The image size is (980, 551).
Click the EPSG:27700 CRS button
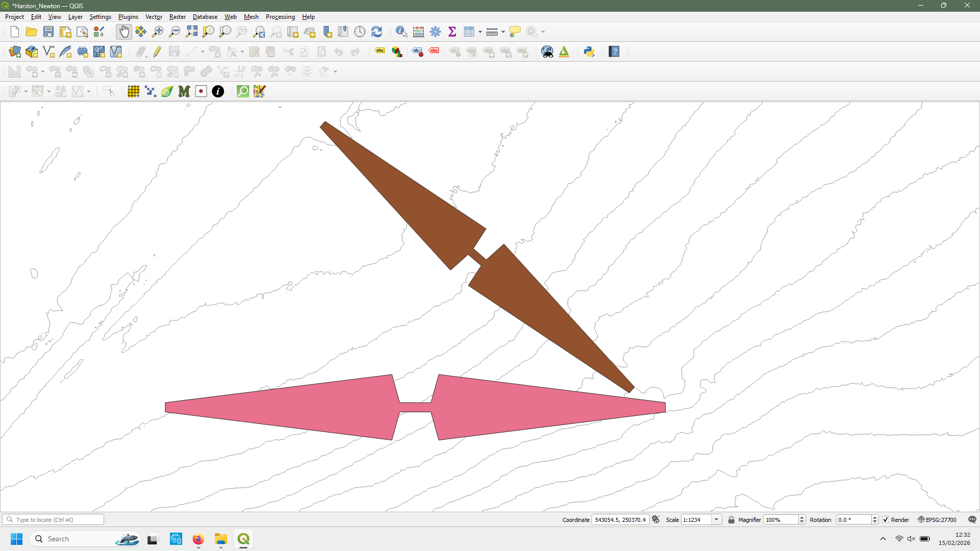pyautogui.click(x=937, y=520)
